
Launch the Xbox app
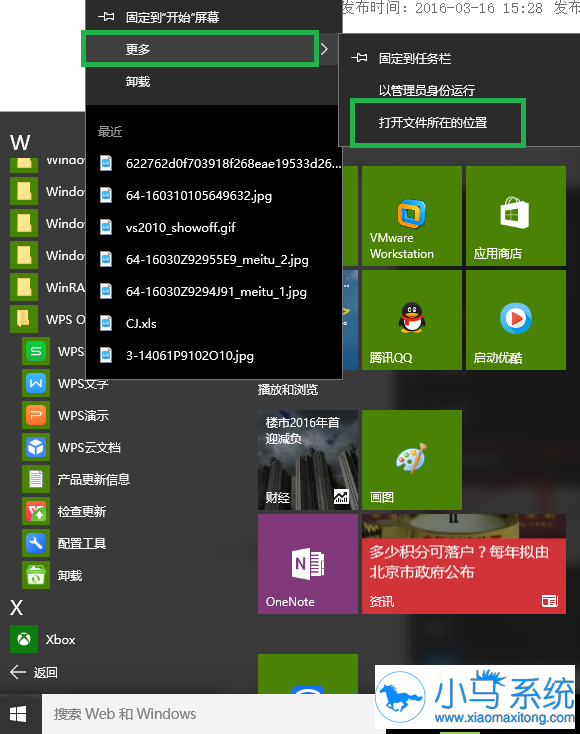coord(43,639)
